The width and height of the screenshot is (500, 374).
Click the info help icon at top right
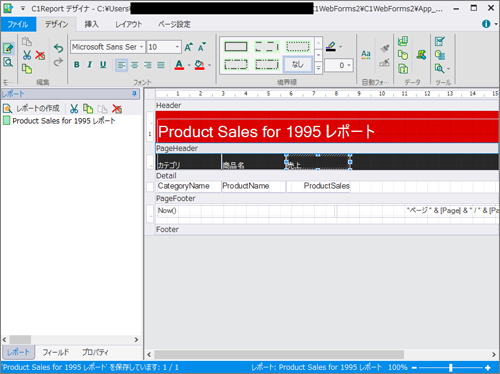pyautogui.click(x=486, y=24)
